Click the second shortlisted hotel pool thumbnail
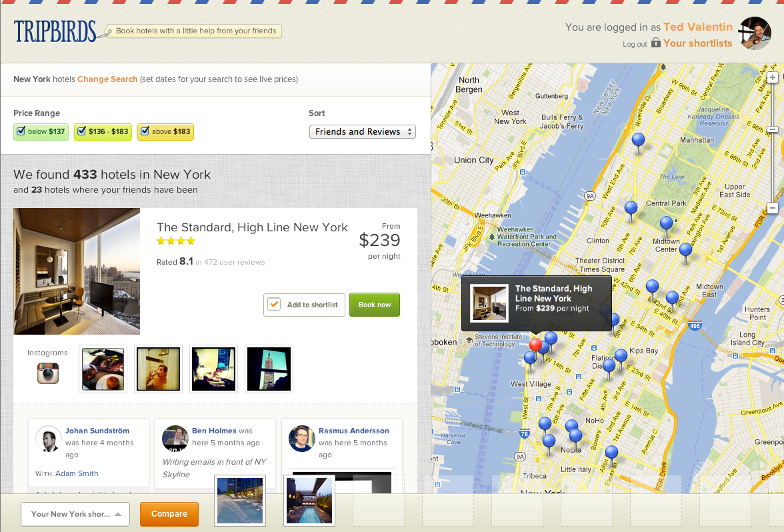This screenshot has width=784, height=532. [x=309, y=501]
